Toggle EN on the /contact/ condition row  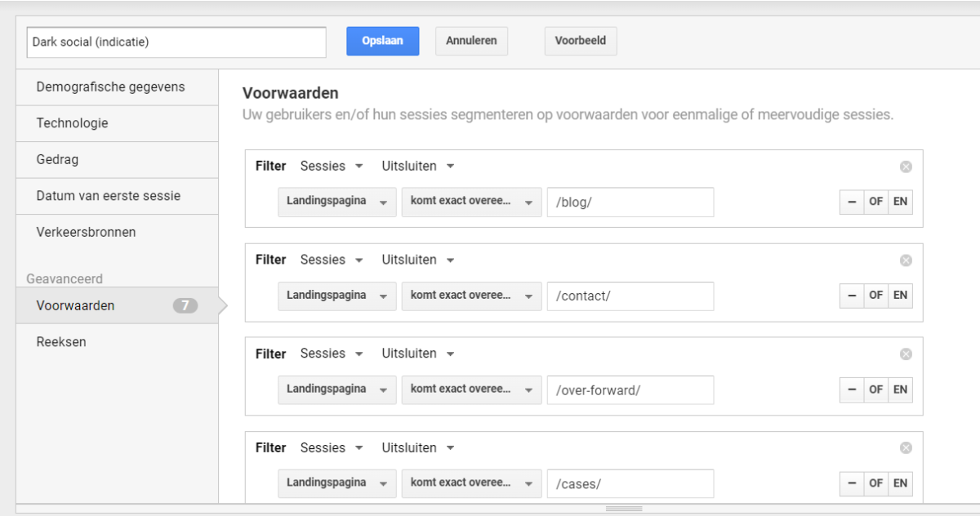point(899,296)
